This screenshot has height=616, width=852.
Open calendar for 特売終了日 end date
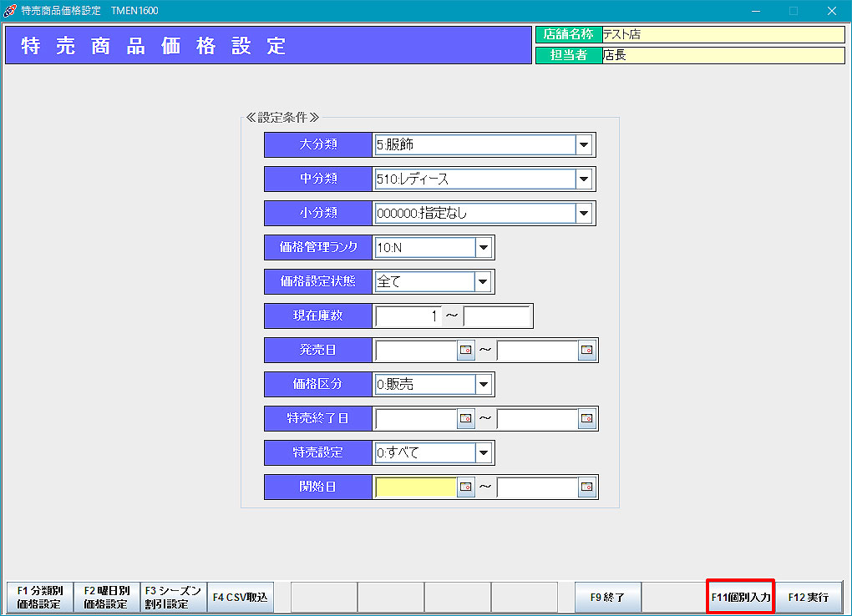click(x=587, y=418)
